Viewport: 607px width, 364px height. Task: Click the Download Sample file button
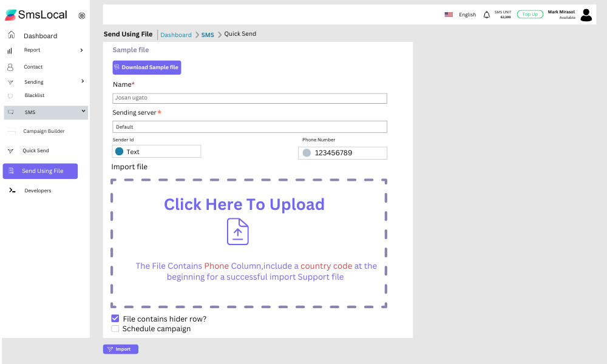pos(147,67)
